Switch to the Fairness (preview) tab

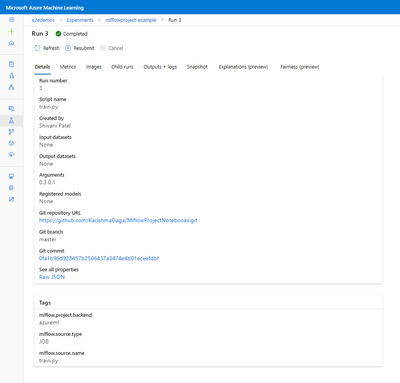pyautogui.click(x=300, y=67)
